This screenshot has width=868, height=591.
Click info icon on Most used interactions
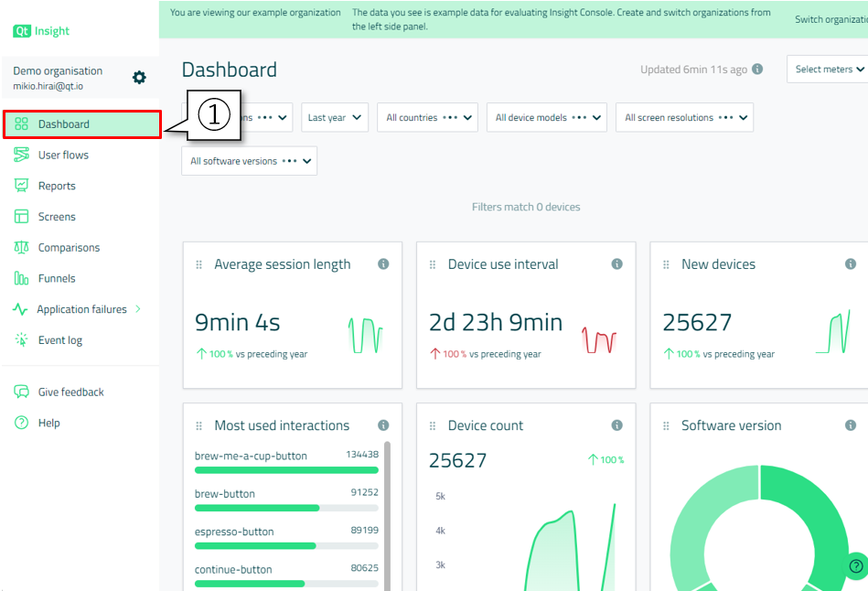click(383, 425)
